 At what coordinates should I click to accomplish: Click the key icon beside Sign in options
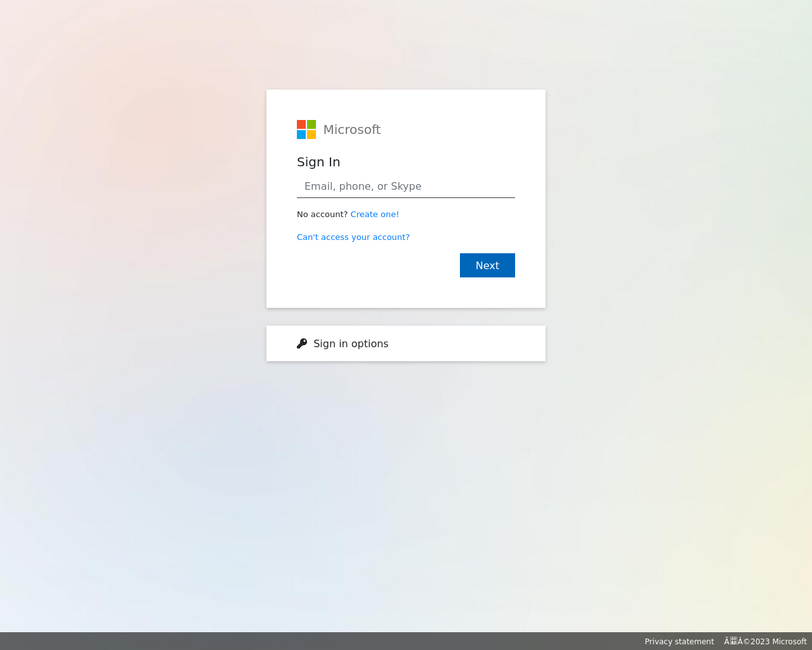click(x=302, y=343)
